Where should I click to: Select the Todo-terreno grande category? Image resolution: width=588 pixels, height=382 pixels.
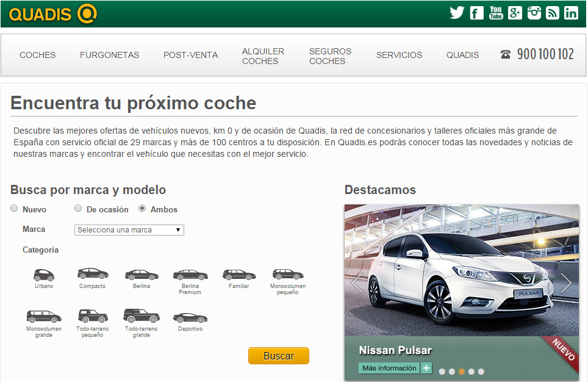[x=142, y=323]
